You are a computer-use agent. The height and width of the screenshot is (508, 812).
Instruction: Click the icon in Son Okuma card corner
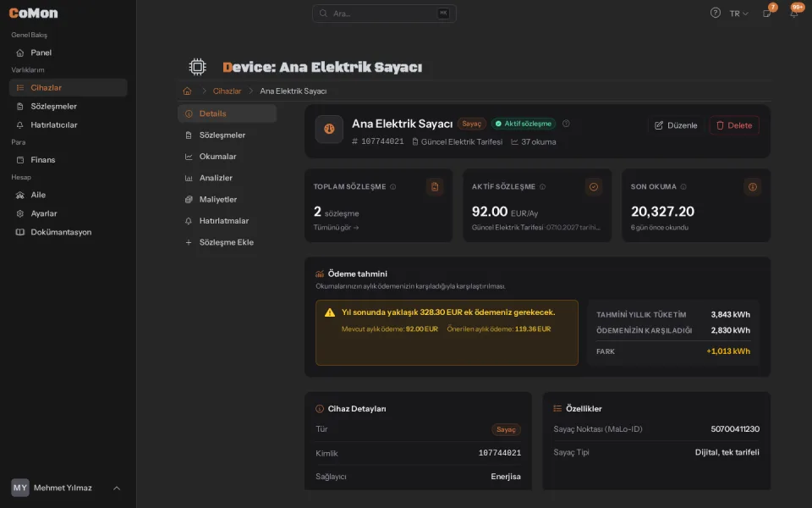753,186
